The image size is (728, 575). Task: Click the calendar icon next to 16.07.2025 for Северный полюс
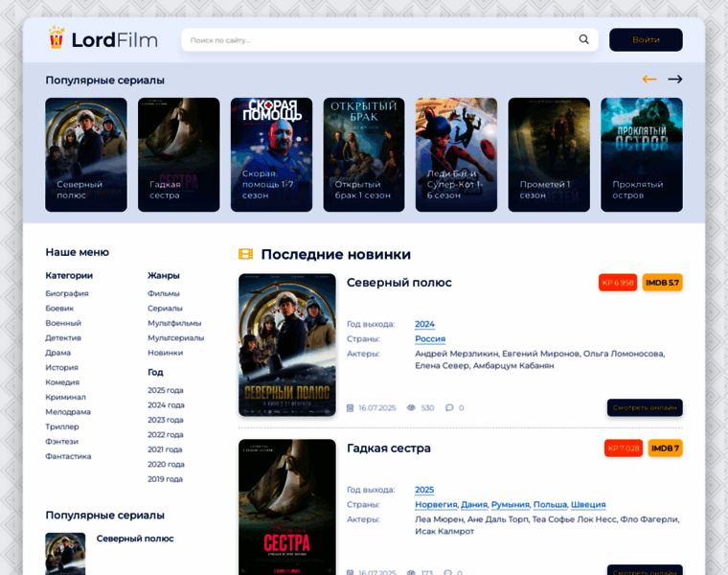350,408
